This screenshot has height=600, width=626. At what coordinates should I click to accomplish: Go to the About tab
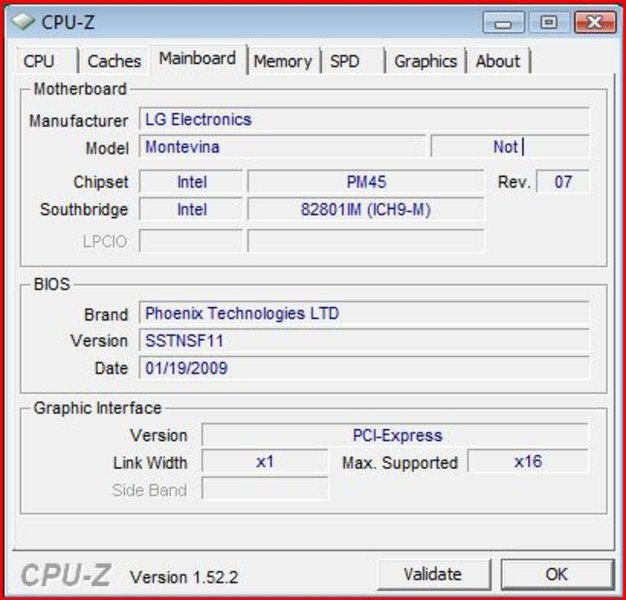coord(498,61)
